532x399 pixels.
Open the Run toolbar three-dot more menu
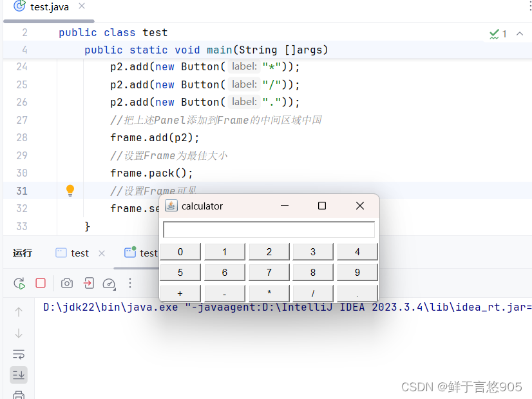(130, 283)
